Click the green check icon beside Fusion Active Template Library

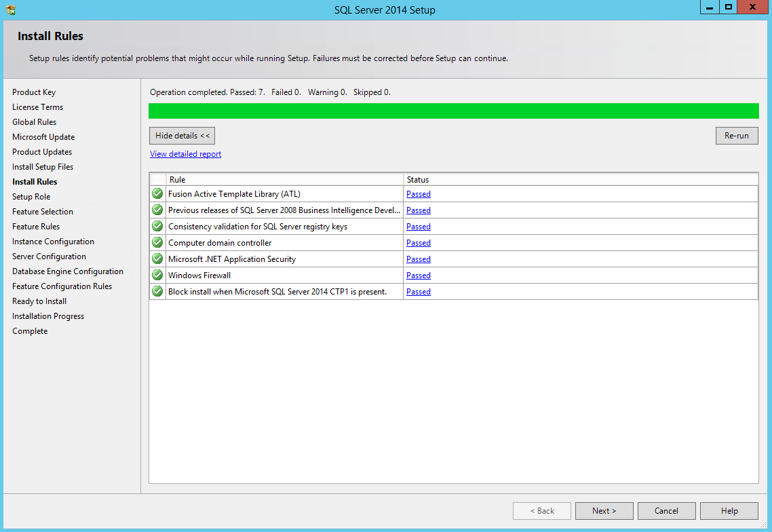pyautogui.click(x=157, y=193)
